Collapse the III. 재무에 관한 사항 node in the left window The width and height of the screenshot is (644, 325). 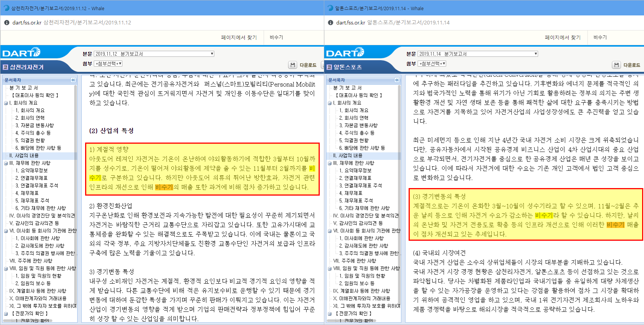(6, 163)
